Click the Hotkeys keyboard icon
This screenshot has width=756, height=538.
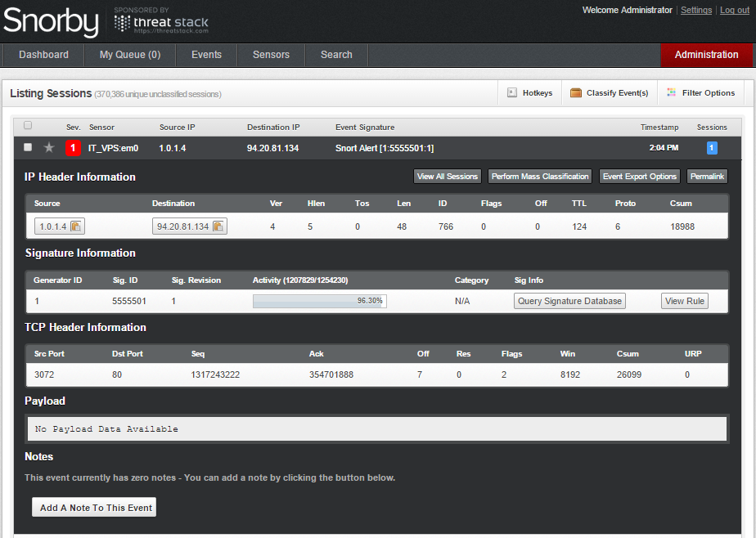point(512,93)
